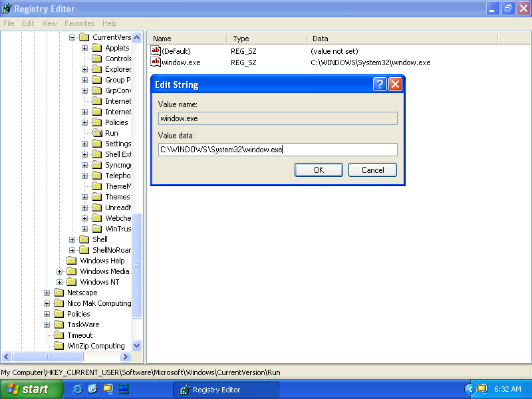
Task: Click the Settings folder icon
Action: [x=96, y=144]
